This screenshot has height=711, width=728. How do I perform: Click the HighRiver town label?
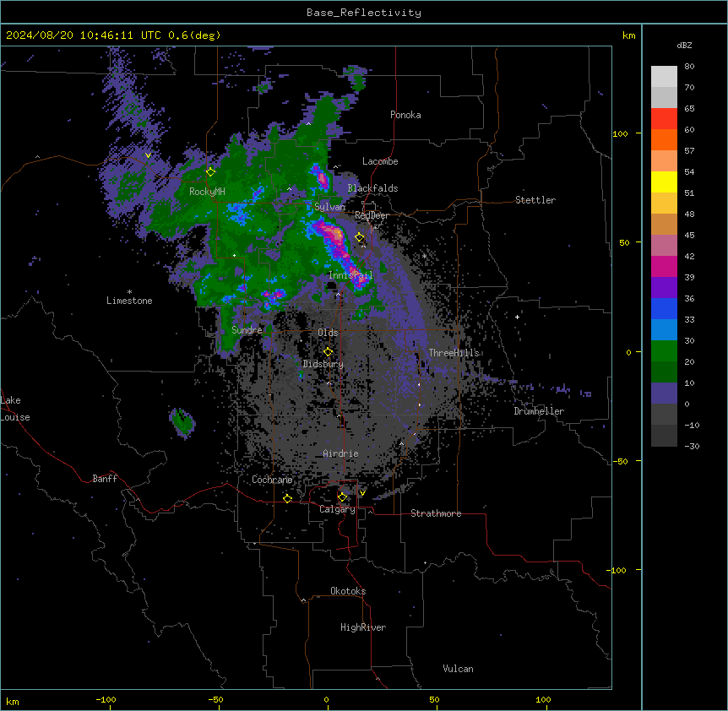click(x=363, y=627)
